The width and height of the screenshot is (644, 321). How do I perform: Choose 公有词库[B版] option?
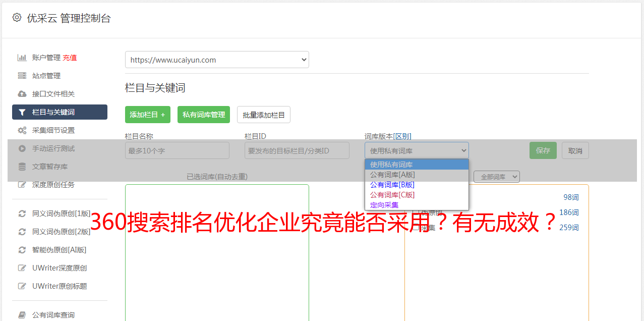point(417,185)
